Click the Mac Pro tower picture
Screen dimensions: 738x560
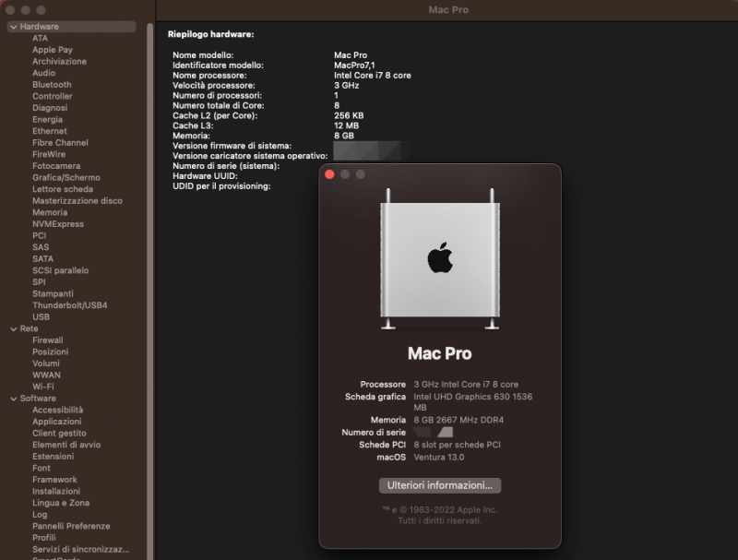tap(442, 258)
